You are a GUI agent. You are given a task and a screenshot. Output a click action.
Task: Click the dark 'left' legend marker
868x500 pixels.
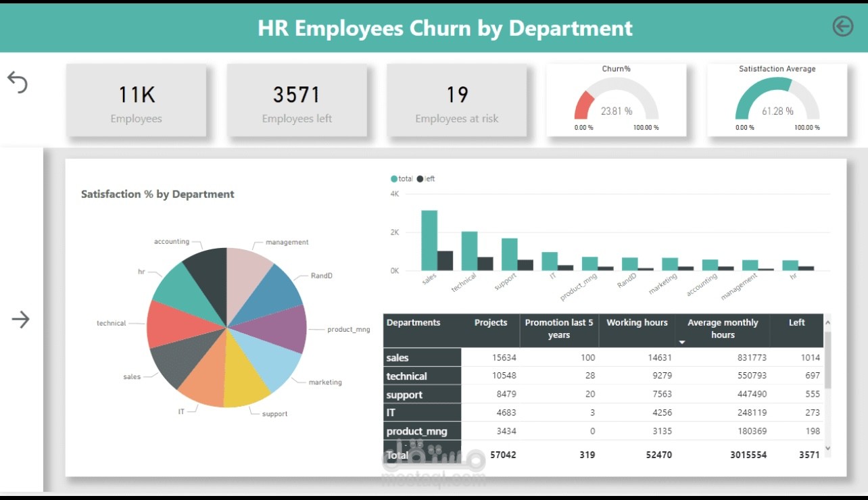(x=420, y=179)
